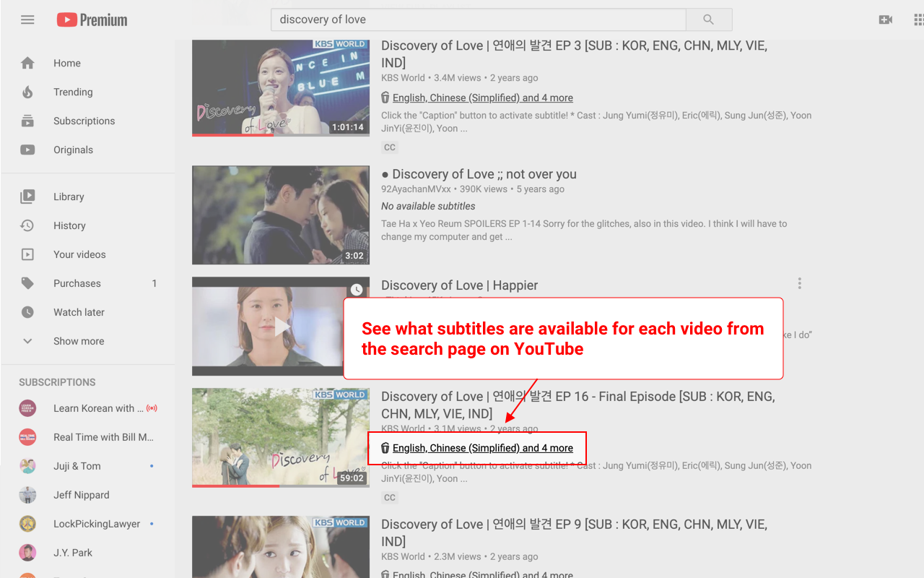The image size is (924, 578).
Task: Click KBS World channel under EP 3
Action: [x=403, y=78]
